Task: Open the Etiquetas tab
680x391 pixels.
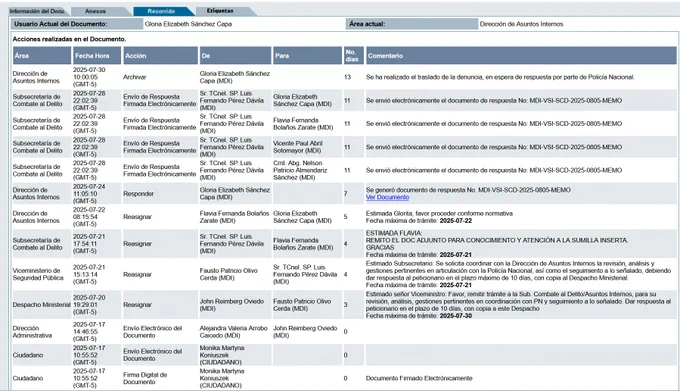Action: pyautogui.click(x=220, y=11)
